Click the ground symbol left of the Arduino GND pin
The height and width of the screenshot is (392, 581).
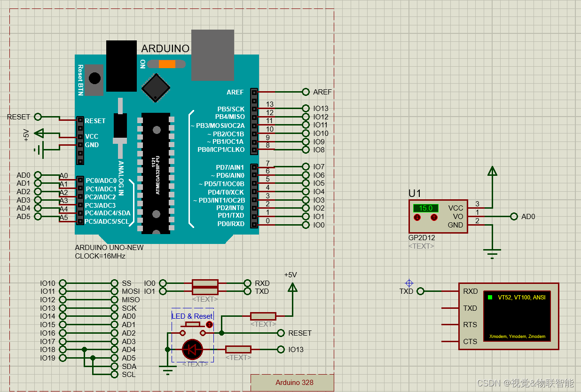coord(39,151)
